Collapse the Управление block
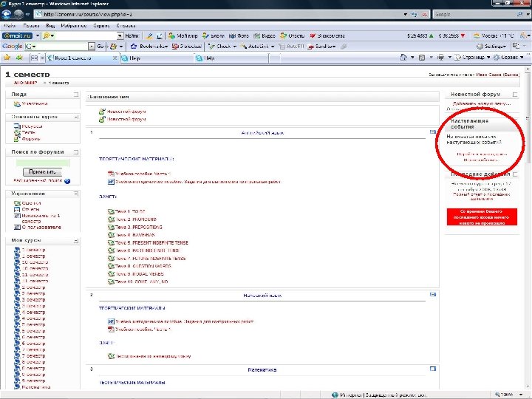This screenshot has height=399, width=532. 76,193
